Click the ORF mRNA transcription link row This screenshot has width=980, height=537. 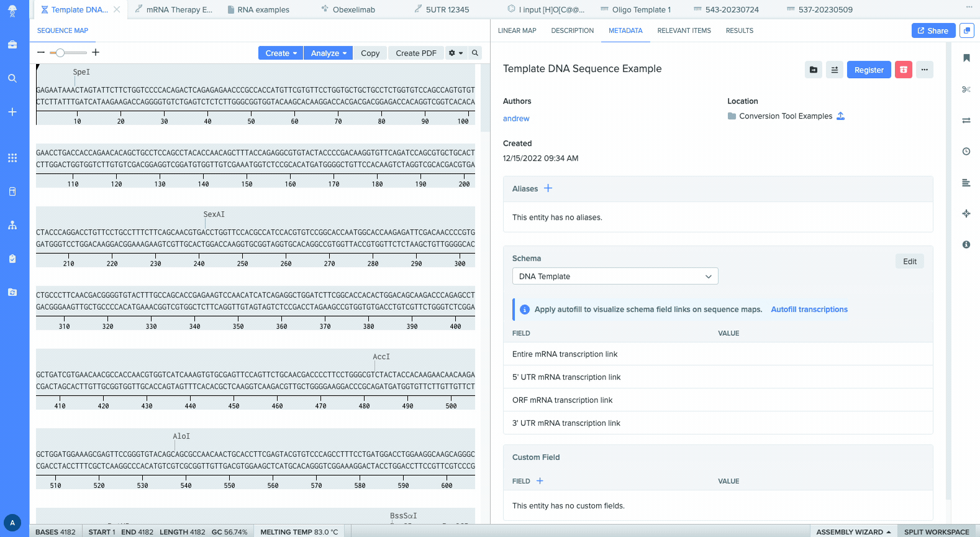[718, 400]
